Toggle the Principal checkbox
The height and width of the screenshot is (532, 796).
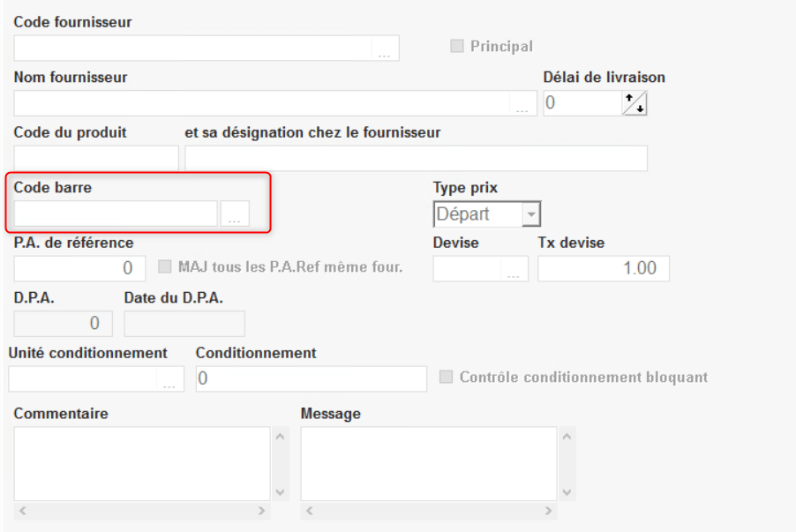click(457, 46)
